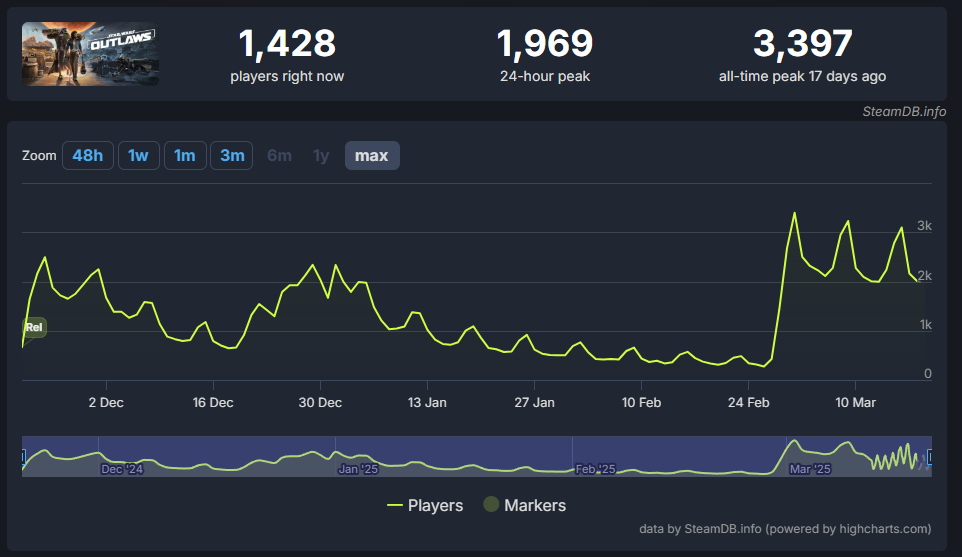Select the max zoom range button
Image resolution: width=962 pixels, height=557 pixels.
click(x=372, y=156)
